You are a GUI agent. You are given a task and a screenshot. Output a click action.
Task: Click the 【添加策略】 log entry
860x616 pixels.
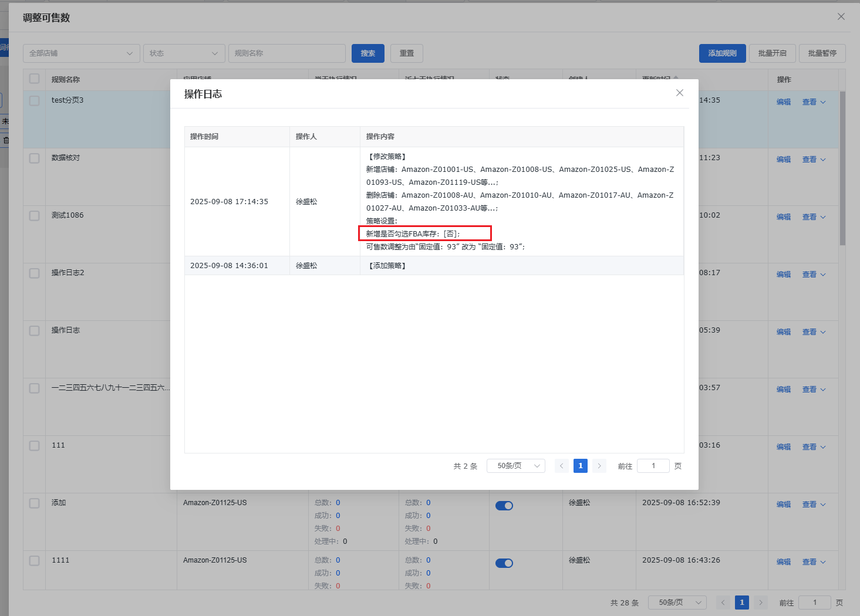pos(387,266)
